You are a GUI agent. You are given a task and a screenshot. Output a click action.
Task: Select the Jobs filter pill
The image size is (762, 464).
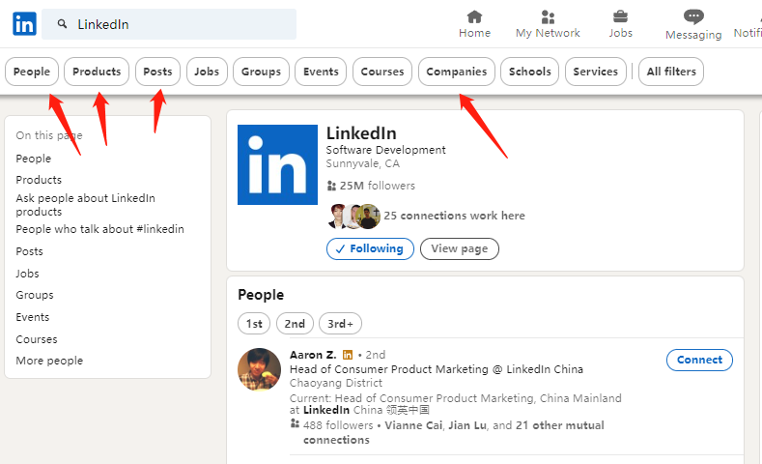pyautogui.click(x=207, y=71)
